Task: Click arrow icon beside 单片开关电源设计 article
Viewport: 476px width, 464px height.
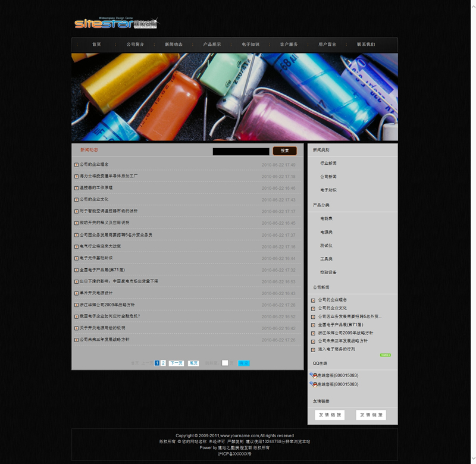Action: pyautogui.click(x=76, y=293)
